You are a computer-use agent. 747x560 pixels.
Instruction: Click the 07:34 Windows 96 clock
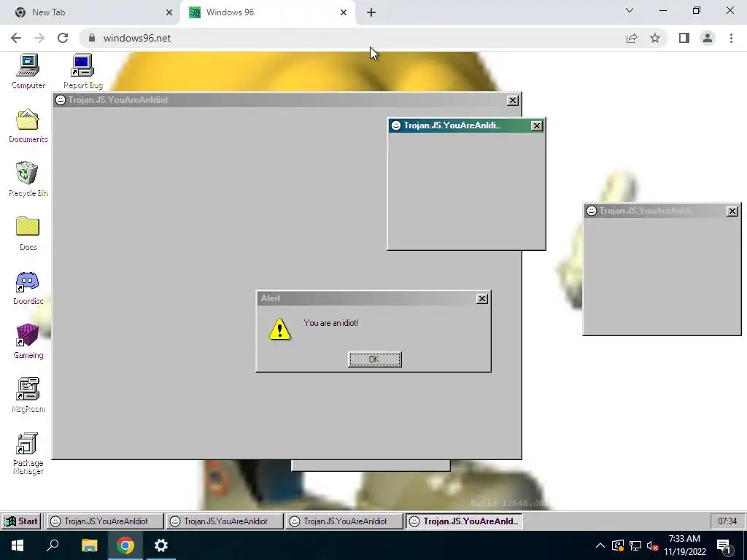click(x=727, y=521)
